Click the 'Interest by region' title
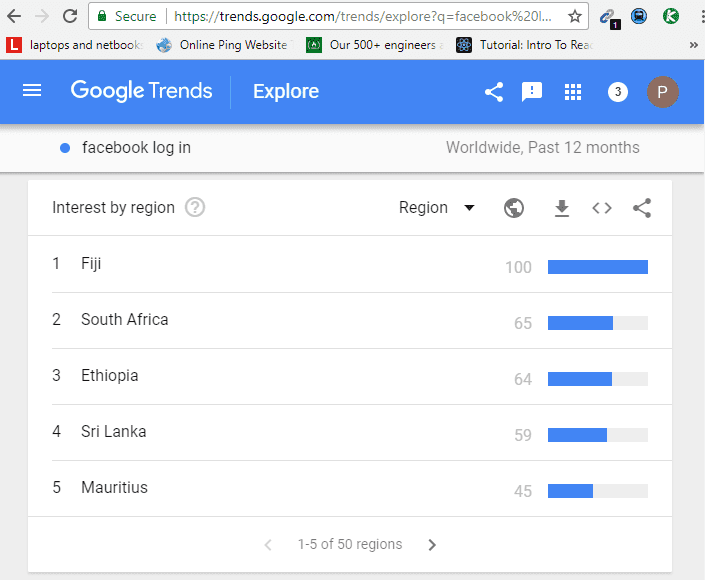Screen dimensions: 705x580 pos(113,208)
